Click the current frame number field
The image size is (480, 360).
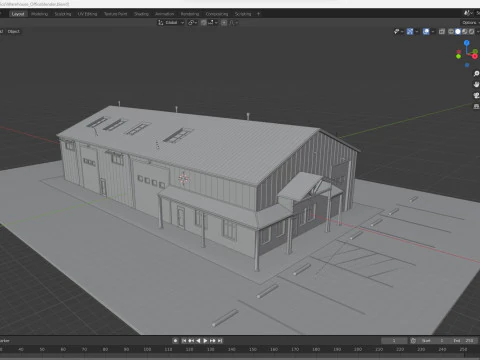394,341
